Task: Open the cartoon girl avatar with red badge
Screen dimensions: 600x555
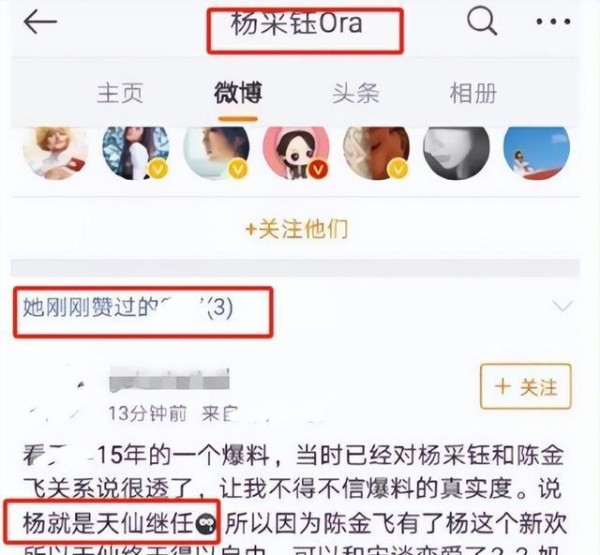Action: (296, 152)
